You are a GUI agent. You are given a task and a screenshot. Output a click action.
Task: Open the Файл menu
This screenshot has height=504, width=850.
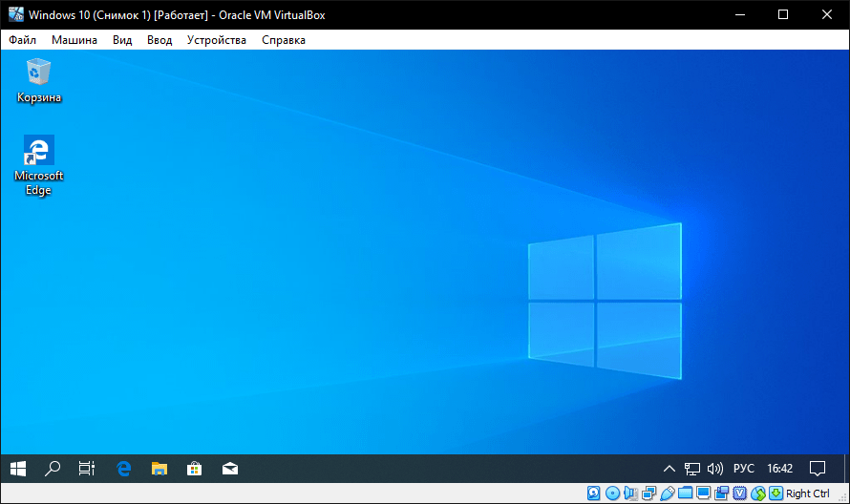pos(22,40)
